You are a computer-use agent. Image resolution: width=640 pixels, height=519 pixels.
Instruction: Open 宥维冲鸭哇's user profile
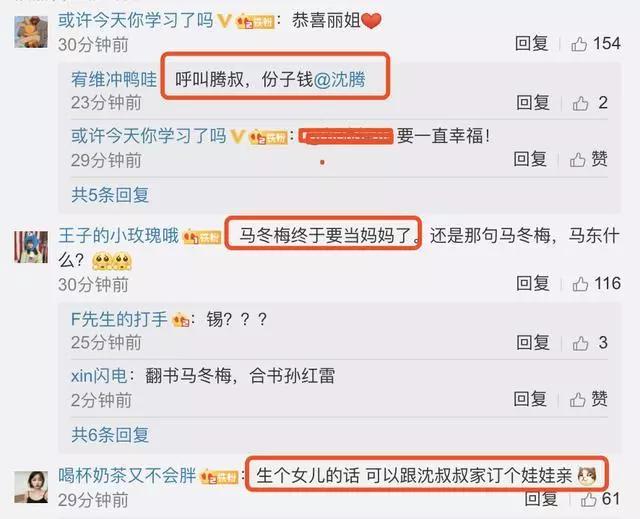click(114, 79)
